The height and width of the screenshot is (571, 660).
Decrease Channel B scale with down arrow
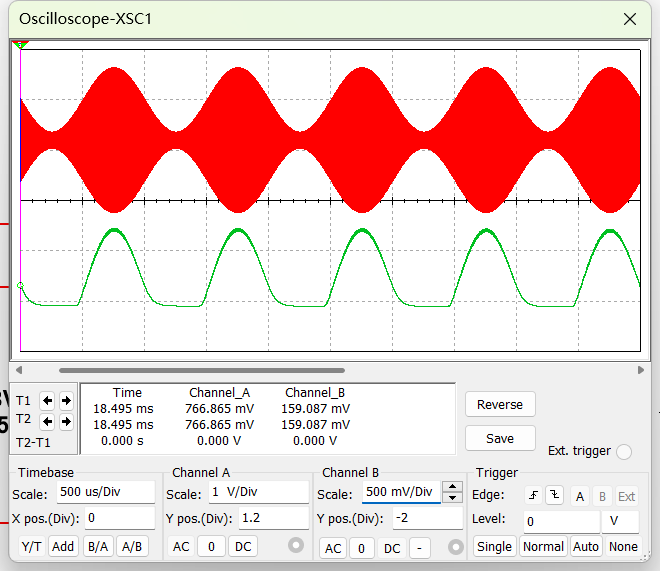point(452,497)
